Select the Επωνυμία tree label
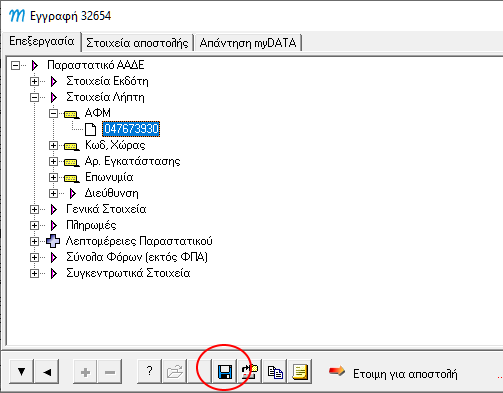The width and height of the screenshot is (503, 393). point(109,177)
